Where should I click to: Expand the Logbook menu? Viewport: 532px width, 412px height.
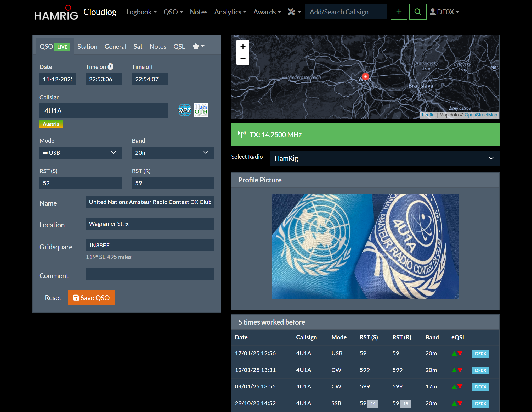tap(142, 12)
